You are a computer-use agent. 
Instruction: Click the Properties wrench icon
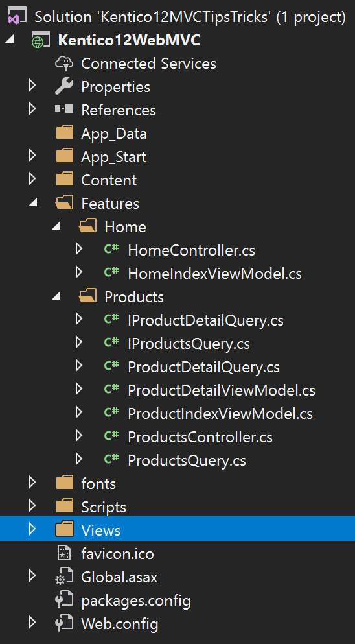[x=64, y=87]
